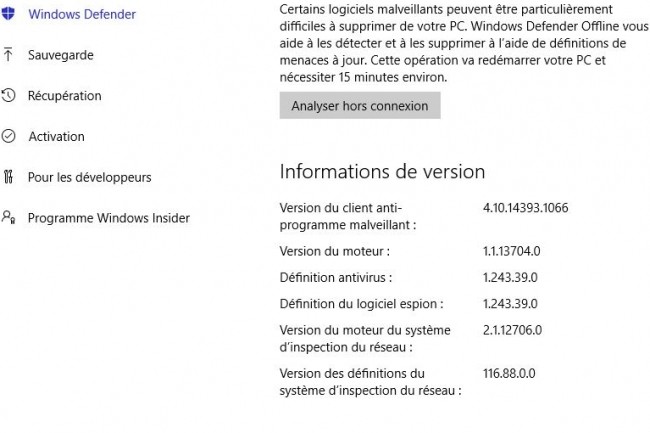
Task: Click the Récupération history clock icon
Action: click(x=8, y=96)
